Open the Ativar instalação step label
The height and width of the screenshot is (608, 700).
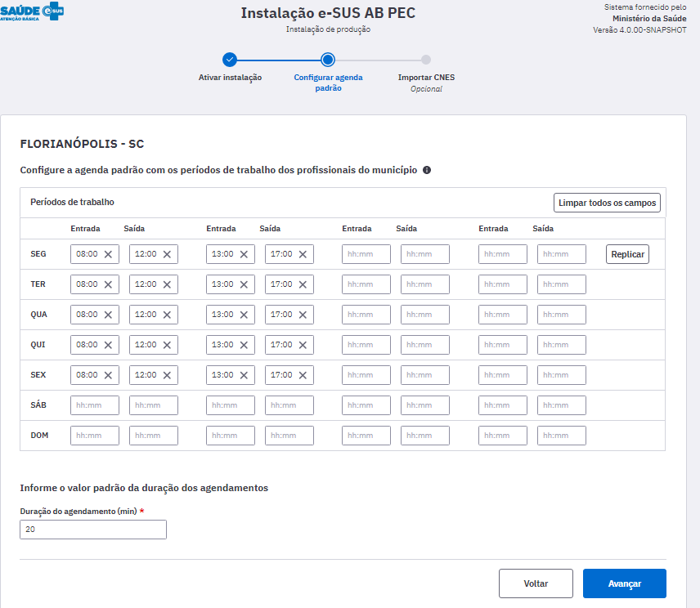230,78
